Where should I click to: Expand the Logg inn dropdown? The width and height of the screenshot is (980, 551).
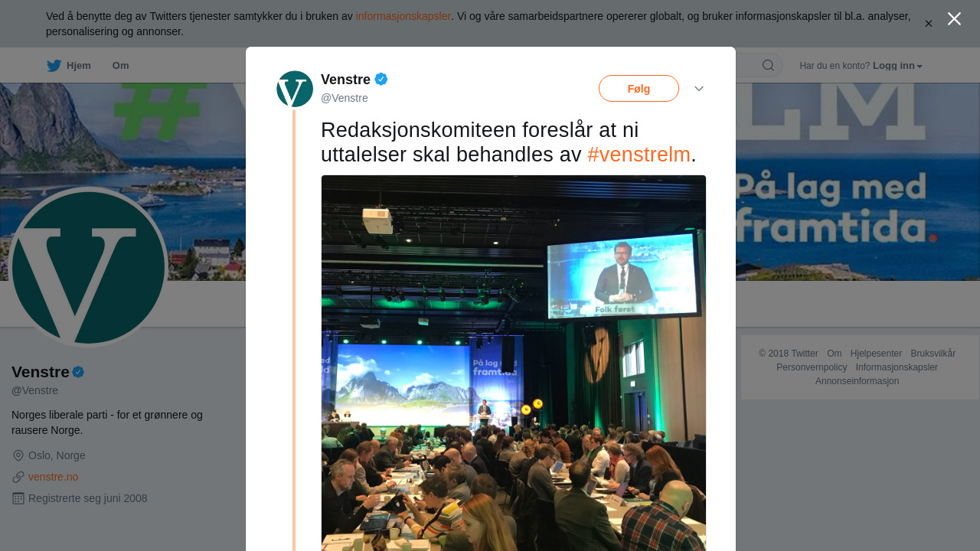click(897, 66)
